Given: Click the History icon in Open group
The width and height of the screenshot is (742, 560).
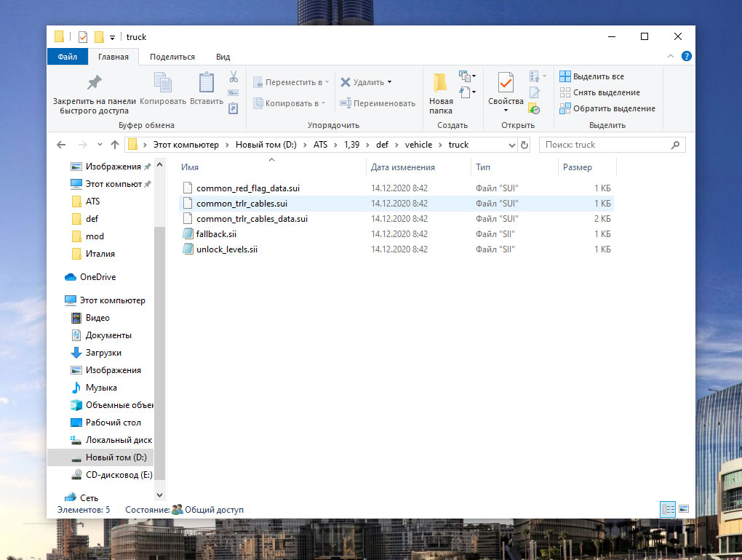Looking at the screenshot, I should pos(534,109).
